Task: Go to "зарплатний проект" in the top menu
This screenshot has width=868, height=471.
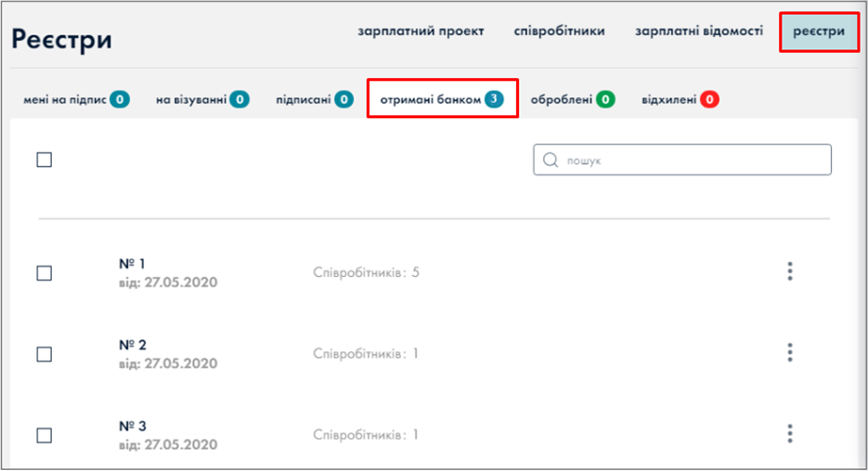Action: coord(421,31)
